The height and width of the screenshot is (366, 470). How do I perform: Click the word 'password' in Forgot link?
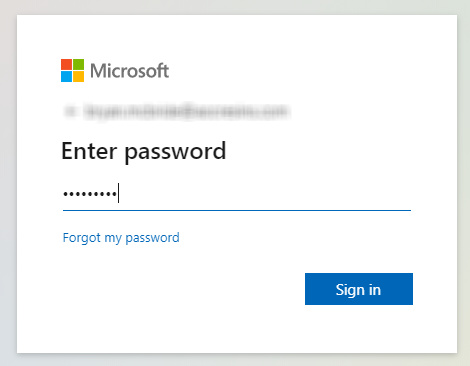(x=152, y=239)
